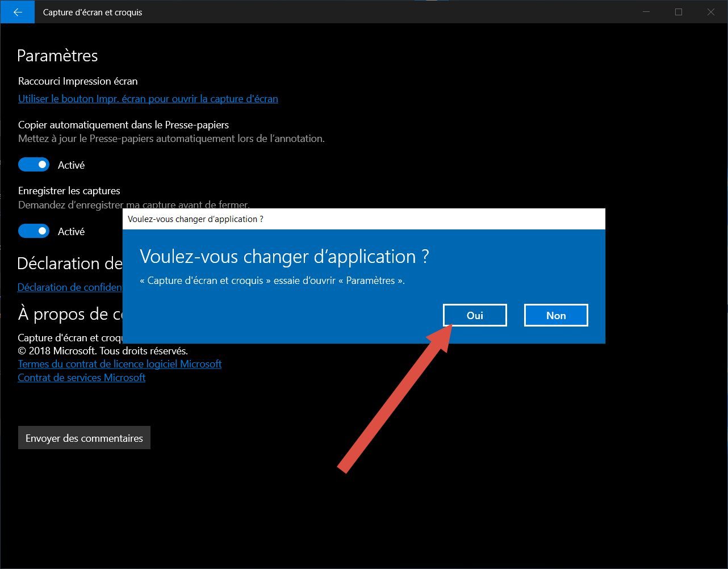Click the "Mettez à jour le Presse-papiers automatiquement" description
The height and width of the screenshot is (569, 728).
point(171,139)
